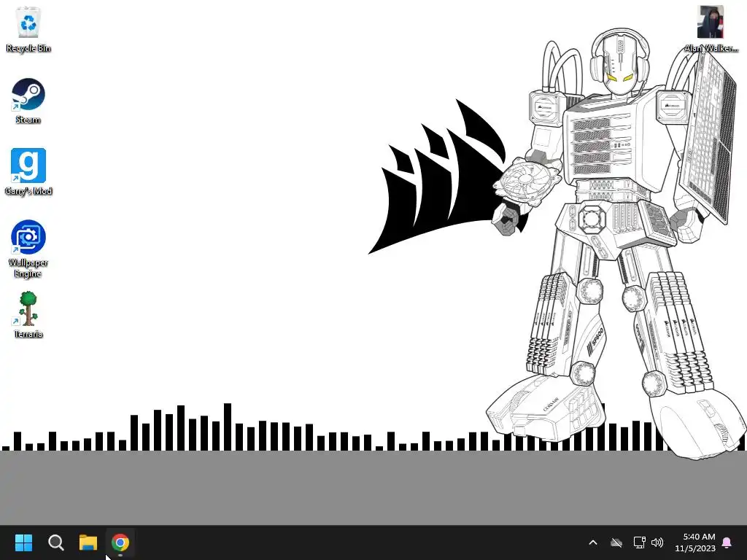Click the Wallpaper Engine label text
Viewport: 747px width, 560px height.
[x=28, y=268]
